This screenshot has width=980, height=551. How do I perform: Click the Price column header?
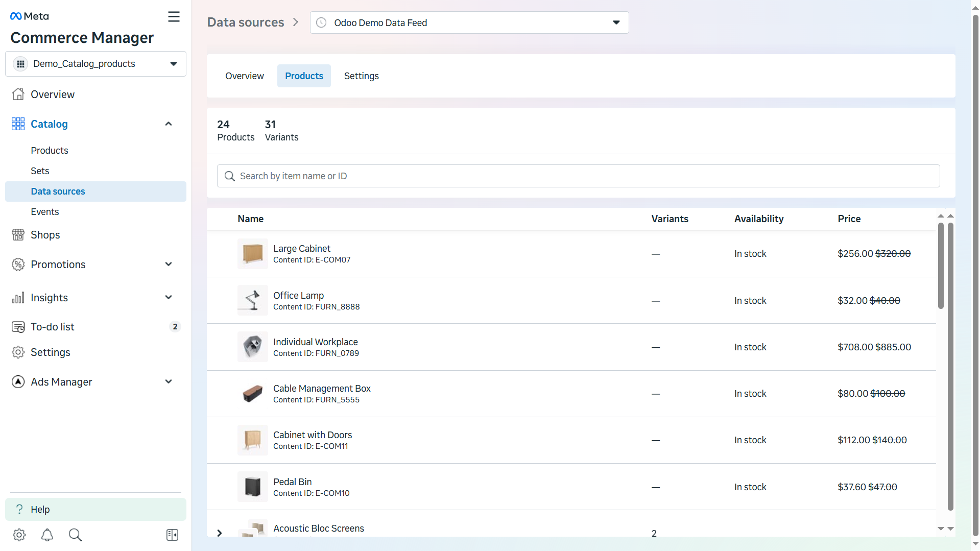point(849,219)
